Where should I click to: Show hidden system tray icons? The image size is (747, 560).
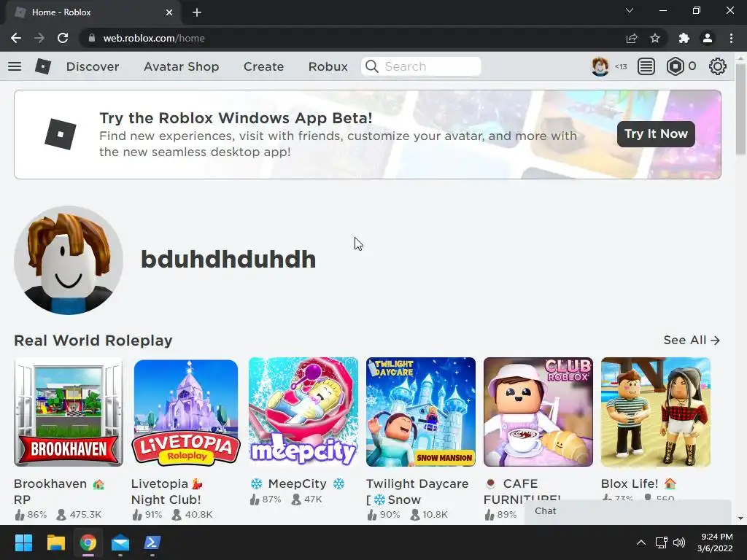(641, 542)
